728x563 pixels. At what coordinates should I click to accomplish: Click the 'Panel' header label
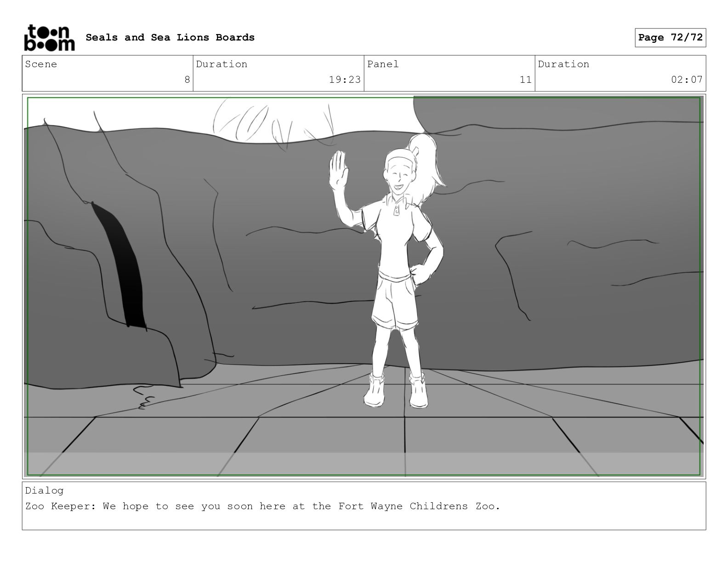point(383,64)
